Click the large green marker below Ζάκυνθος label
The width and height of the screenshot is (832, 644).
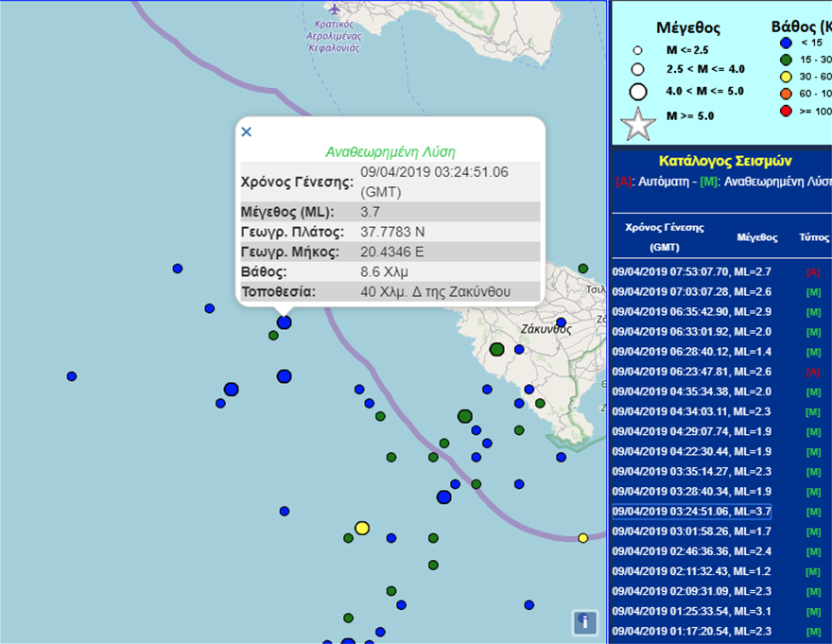(497, 350)
